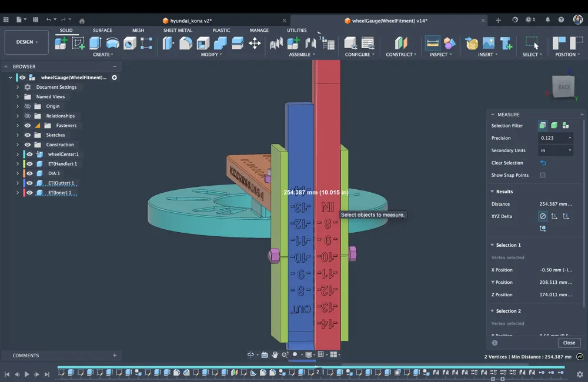
Task: Collapse the Selection 1 section
Action: click(492, 245)
